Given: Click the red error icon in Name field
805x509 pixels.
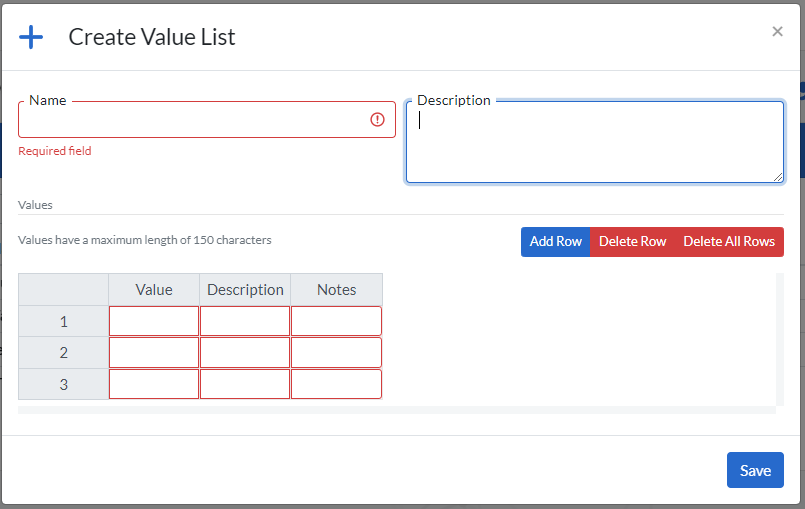Looking at the screenshot, I should 377,119.
